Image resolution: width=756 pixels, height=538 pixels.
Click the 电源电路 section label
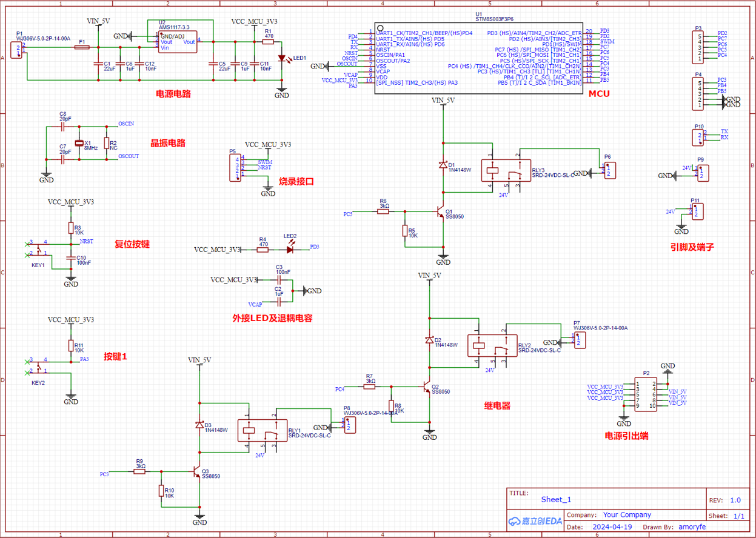coord(173,94)
